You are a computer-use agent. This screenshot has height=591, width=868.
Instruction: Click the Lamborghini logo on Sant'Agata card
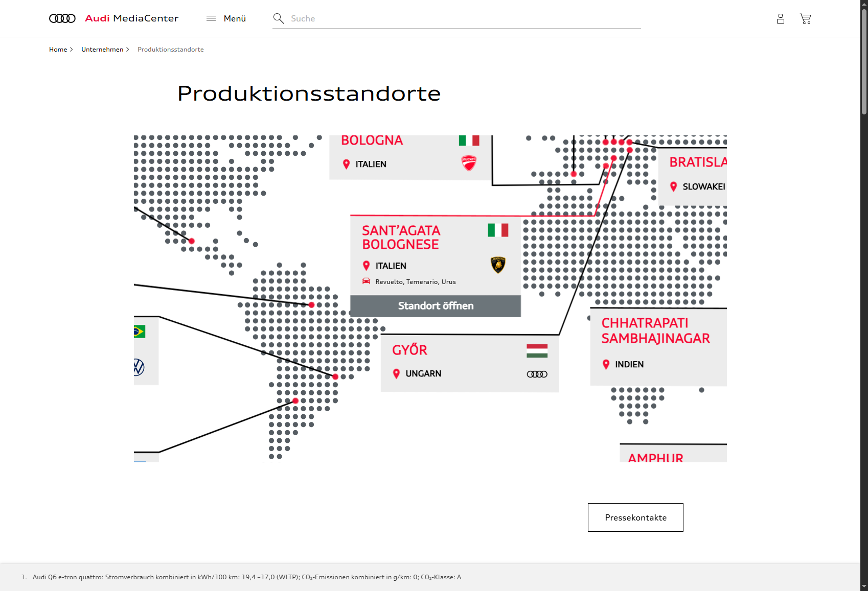(x=498, y=265)
